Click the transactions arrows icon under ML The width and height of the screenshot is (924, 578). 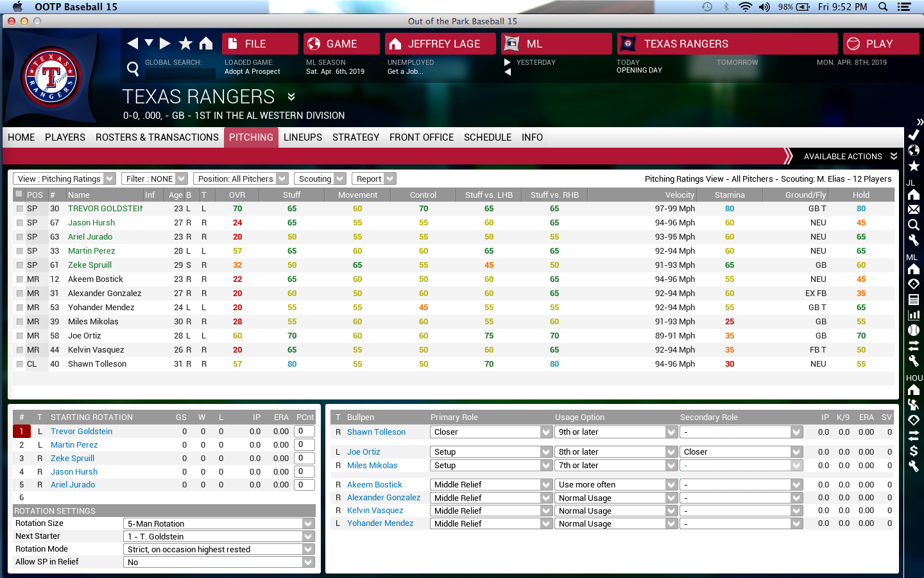pos(914,346)
